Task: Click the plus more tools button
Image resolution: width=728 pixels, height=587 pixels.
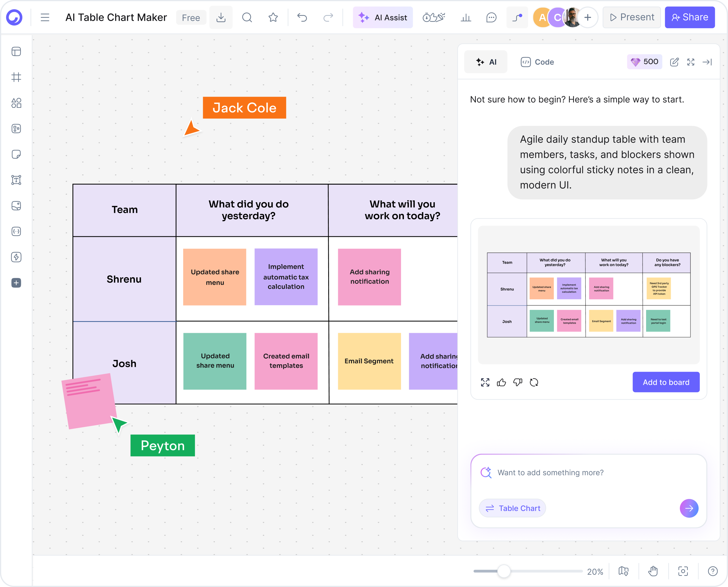Action: [16, 283]
